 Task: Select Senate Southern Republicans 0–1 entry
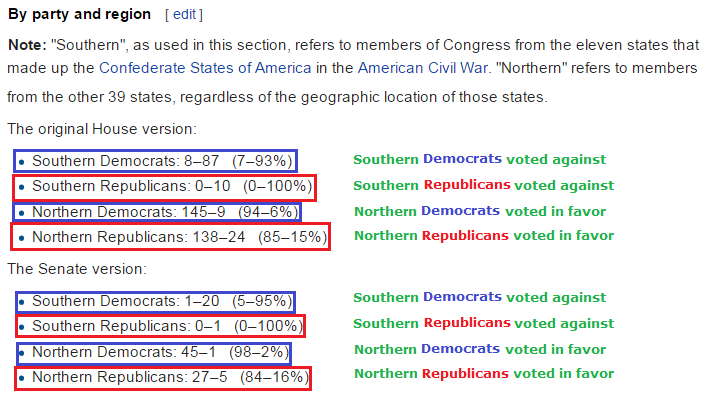(160, 326)
